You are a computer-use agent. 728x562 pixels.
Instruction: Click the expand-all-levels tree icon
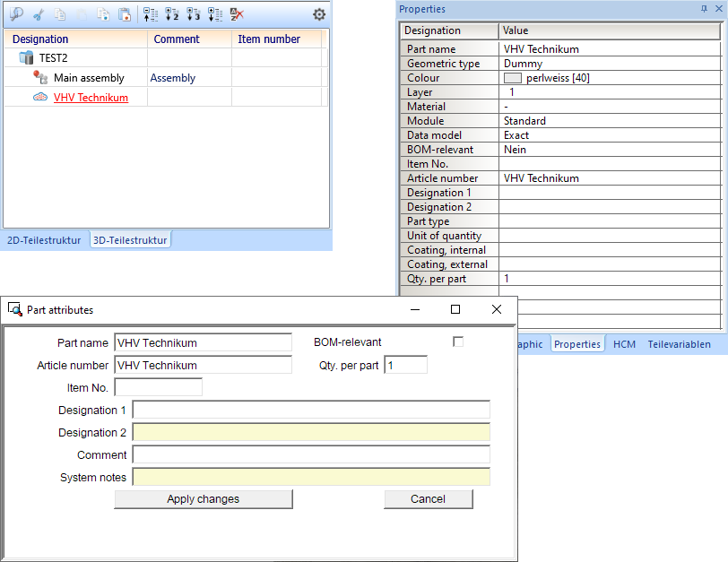click(x=214, y=14)
